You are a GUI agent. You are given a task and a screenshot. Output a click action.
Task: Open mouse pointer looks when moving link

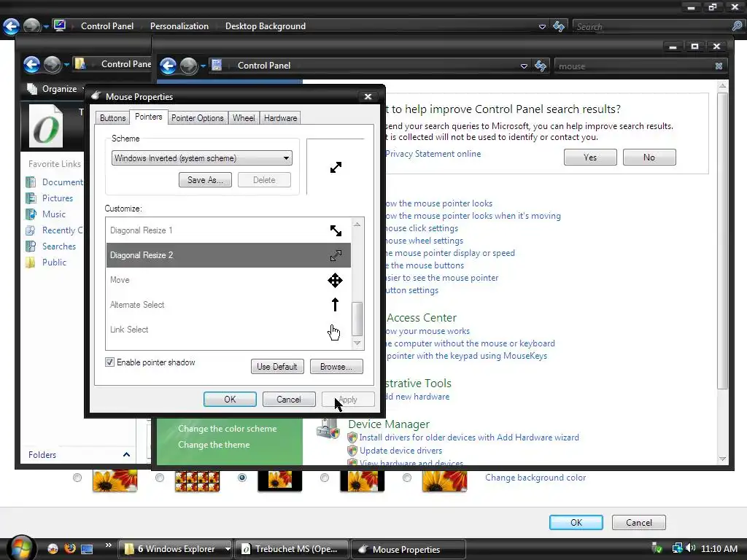pos(473,216)
